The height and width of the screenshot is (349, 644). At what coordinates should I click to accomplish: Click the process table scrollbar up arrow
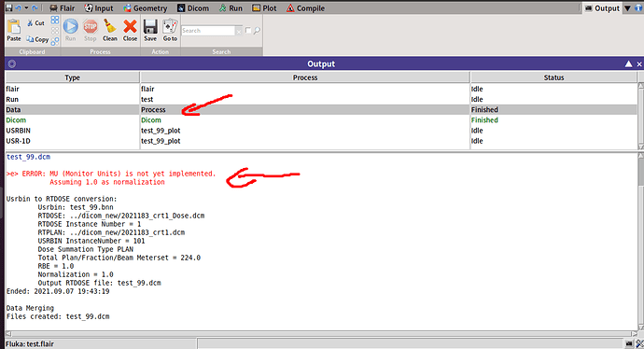(640, 86)
